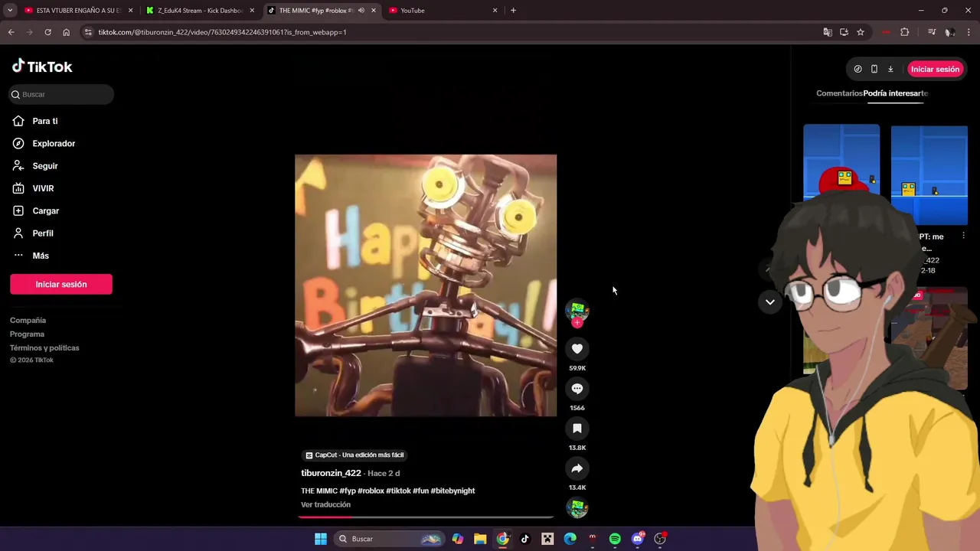Screen dimensions: 980x551
Task: Open comments via speech bubble icon
Action: tap(577, 389)
